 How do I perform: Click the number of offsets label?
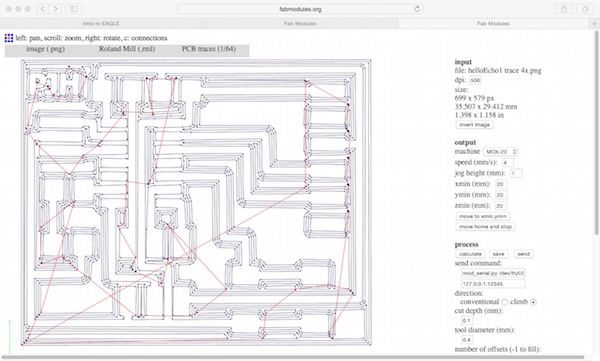(x=497, y=349)
